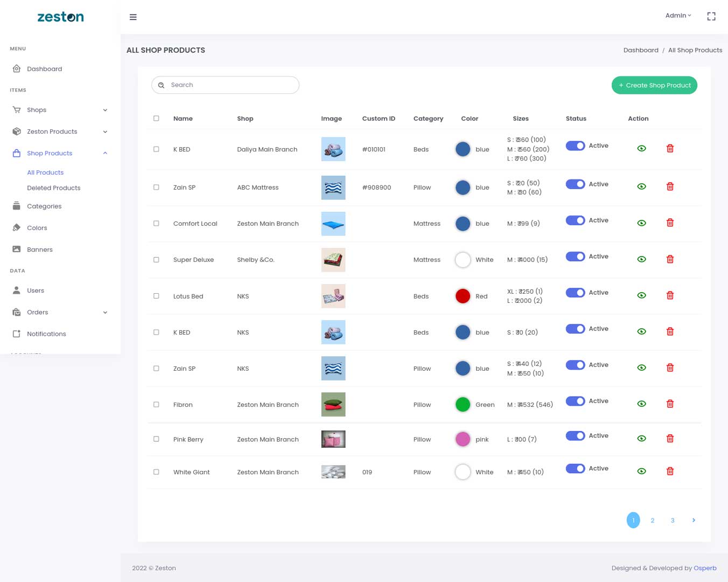728x582 pixels.
Task: Go to next page with arrow
Action: 694,520
